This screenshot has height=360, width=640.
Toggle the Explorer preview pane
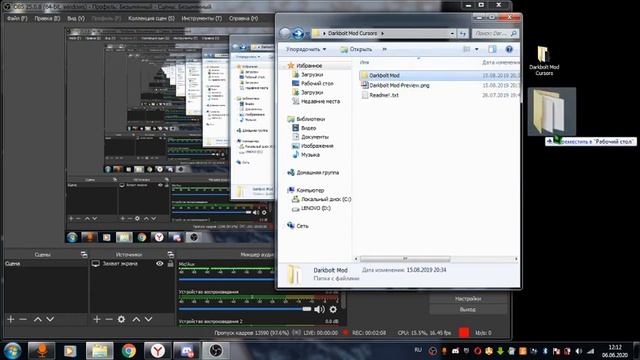coord(492,49)
